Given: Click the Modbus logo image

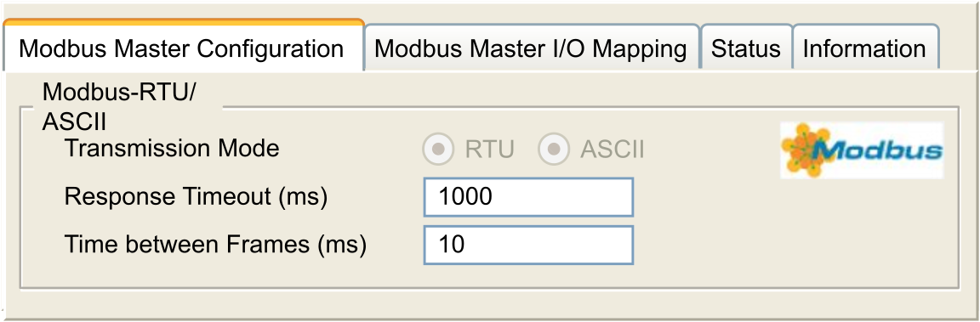Looking at the screenshot, I should pos(862,150).
